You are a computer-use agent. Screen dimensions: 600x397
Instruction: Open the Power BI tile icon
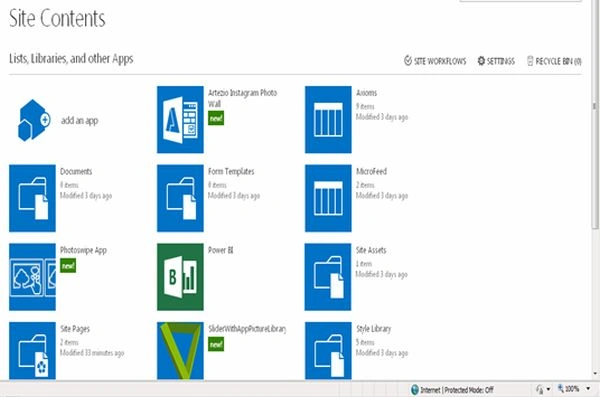click(180, 277)
